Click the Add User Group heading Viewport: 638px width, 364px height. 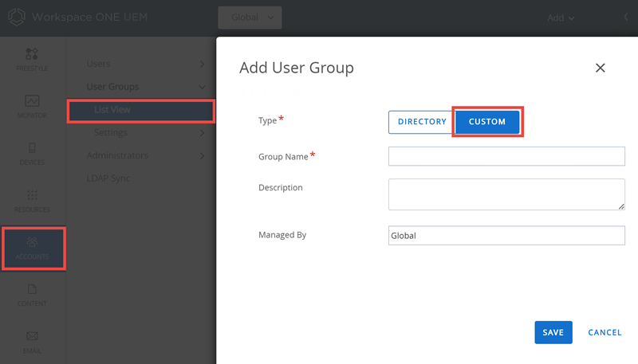296,68
